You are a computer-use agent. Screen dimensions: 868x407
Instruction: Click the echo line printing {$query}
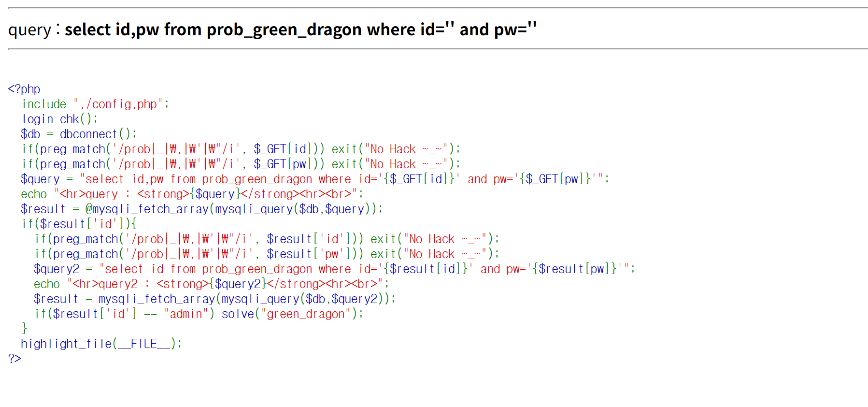coord(192,194)
